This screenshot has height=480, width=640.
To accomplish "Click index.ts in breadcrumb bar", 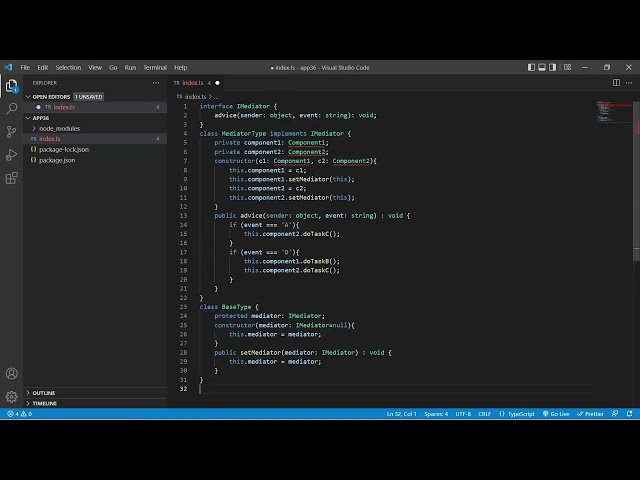I will click(195, 97).
